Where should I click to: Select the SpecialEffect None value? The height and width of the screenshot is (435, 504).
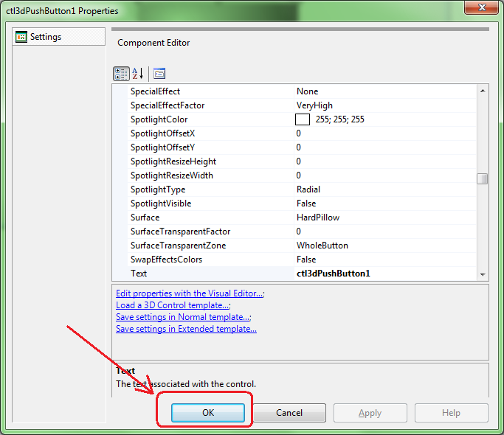[308, 91]
